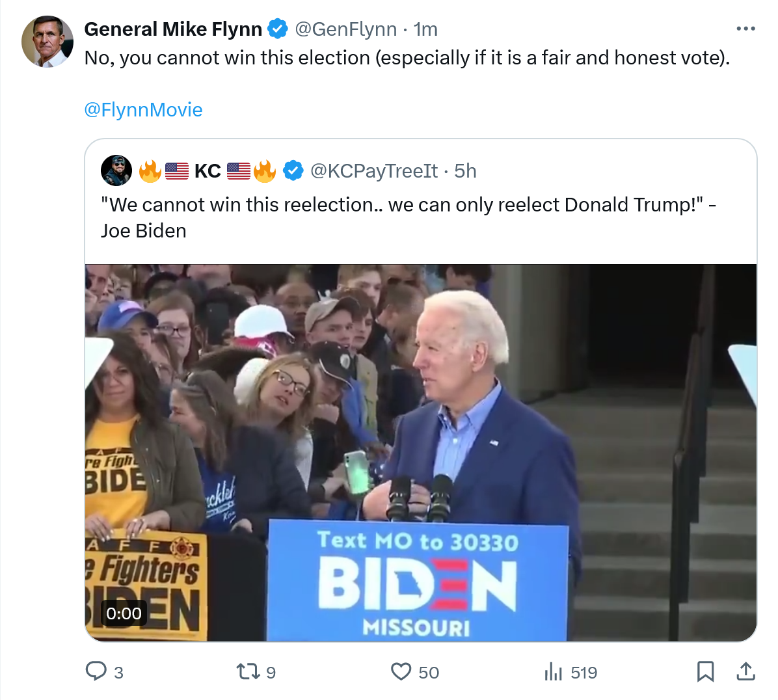
Task: Click the 0:00 video time indicator
Action: [x=124, y=613]
